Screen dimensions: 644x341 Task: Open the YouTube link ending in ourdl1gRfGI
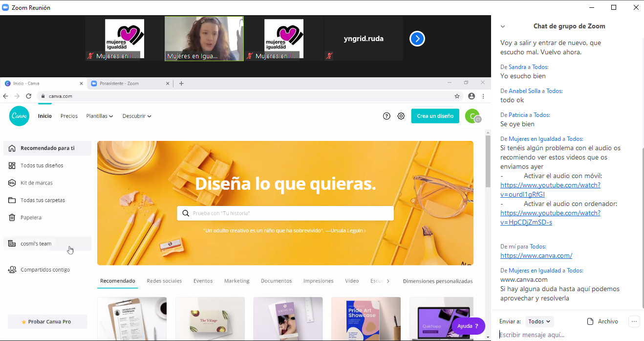coord(550,190)
